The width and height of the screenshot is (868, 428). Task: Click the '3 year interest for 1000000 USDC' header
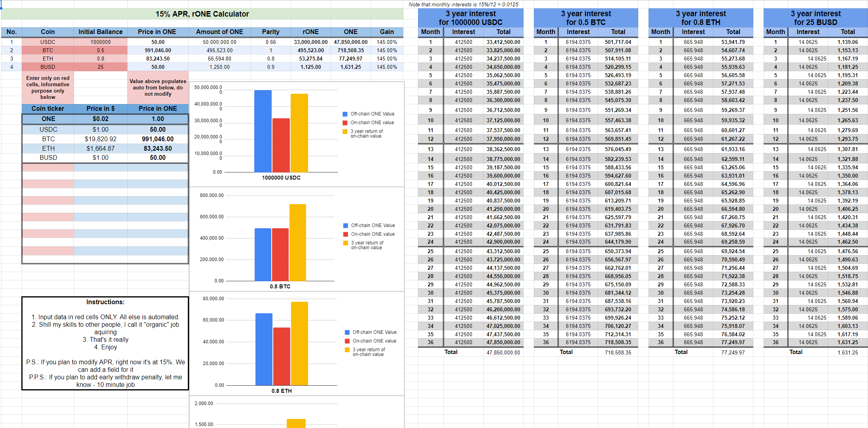click(x=471, y=18)
